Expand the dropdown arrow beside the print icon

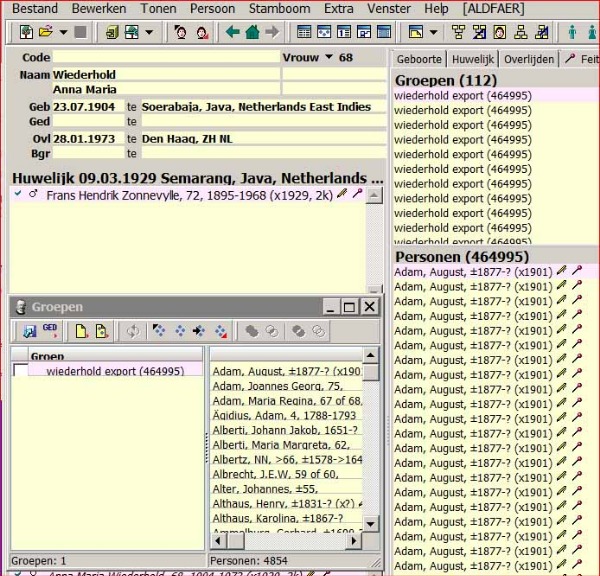[148, 32]
